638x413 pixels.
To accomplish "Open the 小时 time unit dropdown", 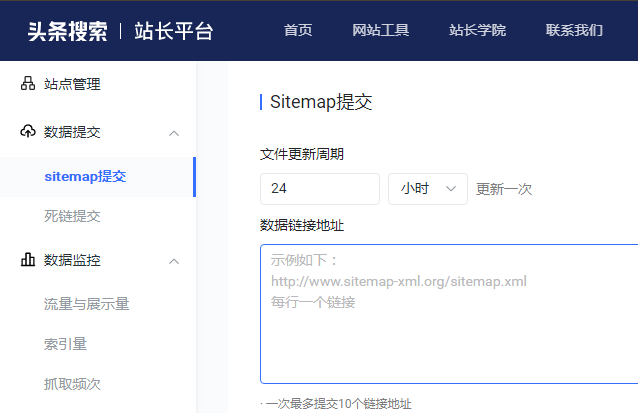I will pyautogui.click(x=427, y=188).
